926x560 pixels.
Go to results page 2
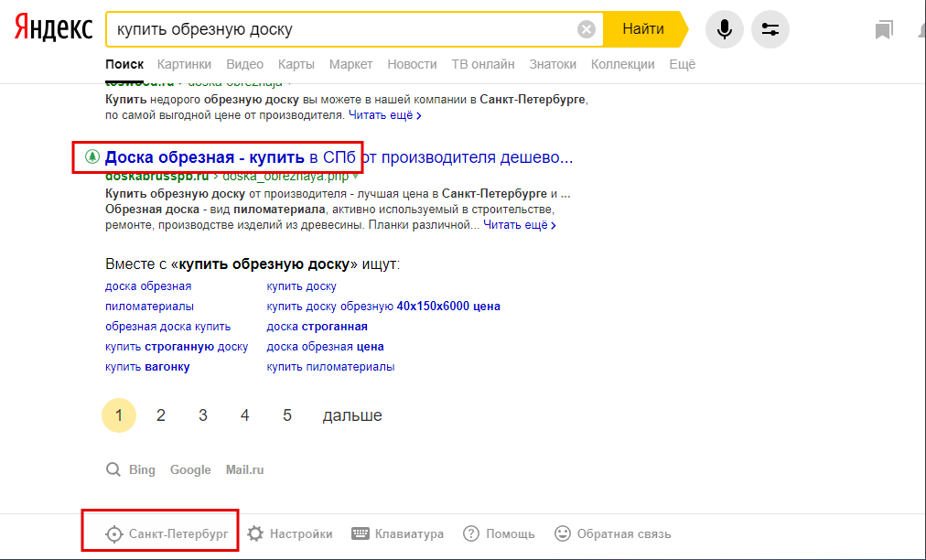click(x=161, y=415)
